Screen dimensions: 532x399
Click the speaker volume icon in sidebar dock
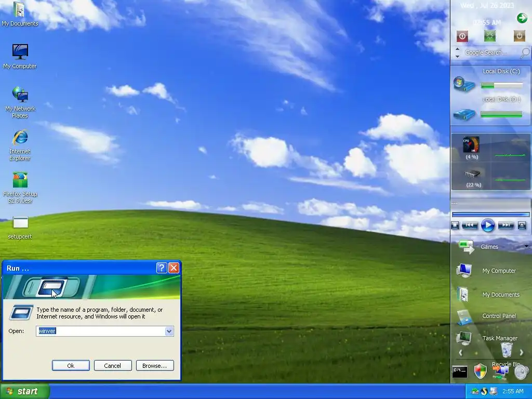pos(521,372)
